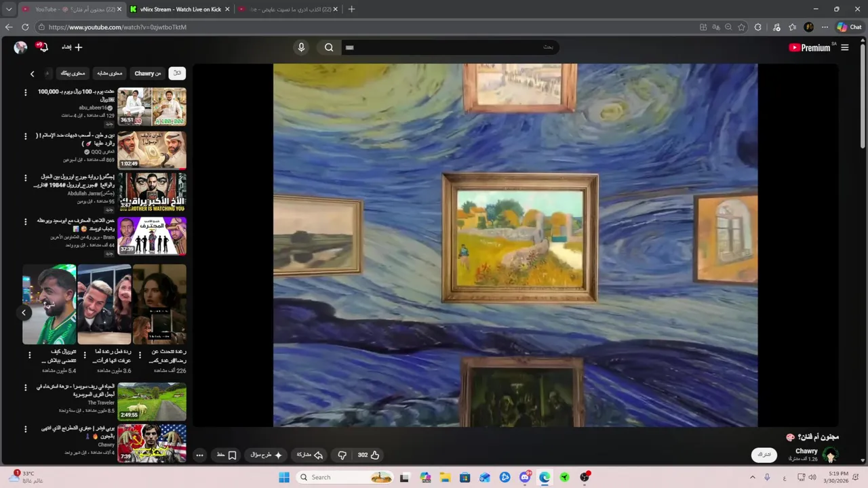
Task: Reload the page with refresh icon
Action: click(25, 27)
